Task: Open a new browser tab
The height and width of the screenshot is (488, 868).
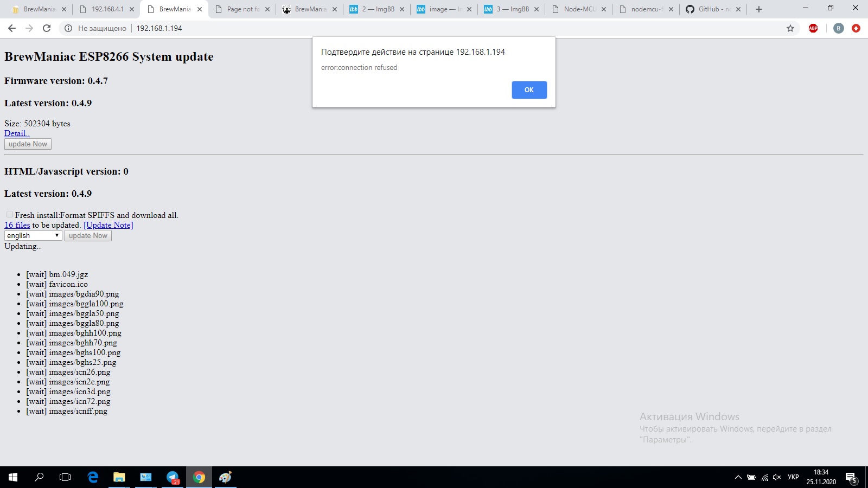Action: pos(759,9)
